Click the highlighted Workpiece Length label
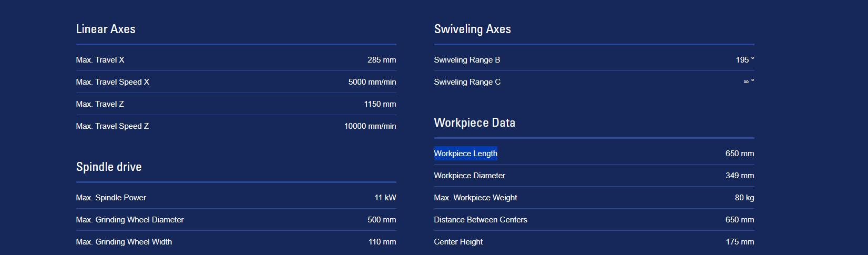Viewport: 868px width, 255px height. click(465, 154)
